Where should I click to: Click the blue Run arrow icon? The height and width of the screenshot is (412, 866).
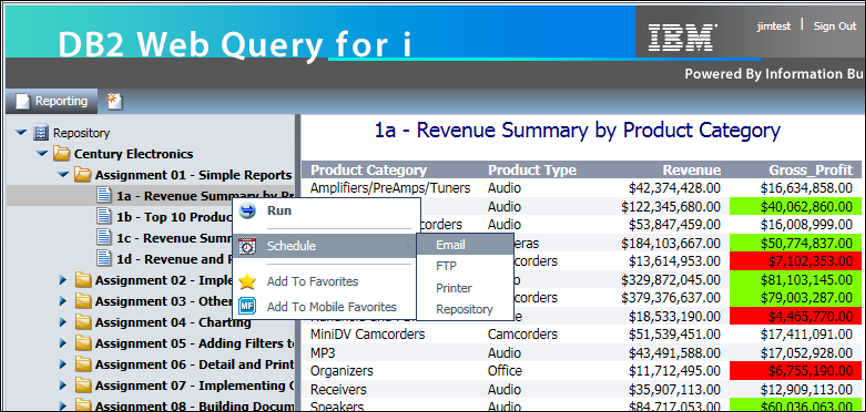[247, 211]
